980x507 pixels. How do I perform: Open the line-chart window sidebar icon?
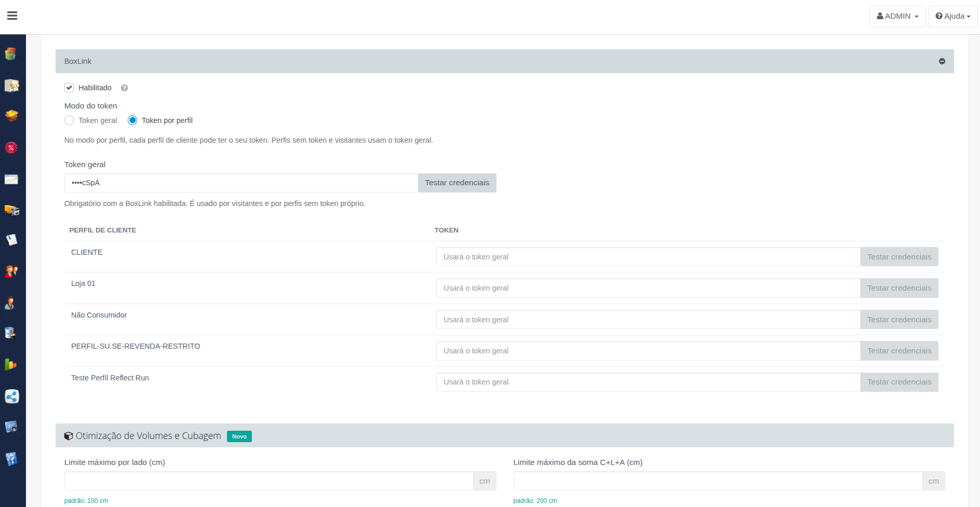(11, 179)
